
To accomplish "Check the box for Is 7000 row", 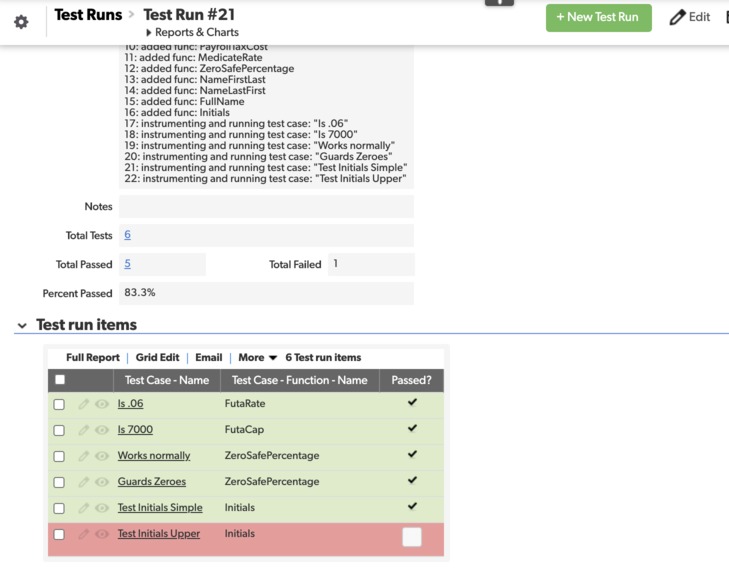I will point(59,430).
